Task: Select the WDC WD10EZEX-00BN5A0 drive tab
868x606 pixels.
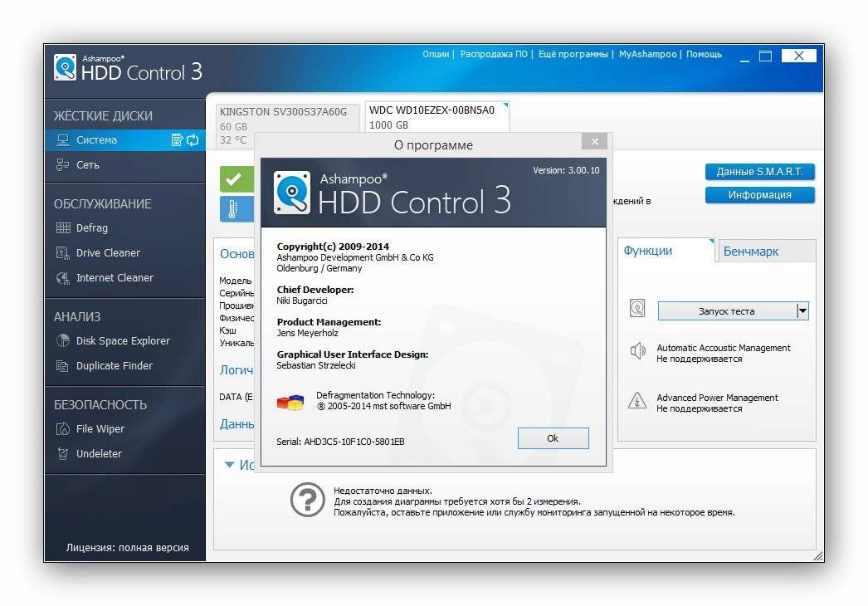Action: click(x=436, y=117)
